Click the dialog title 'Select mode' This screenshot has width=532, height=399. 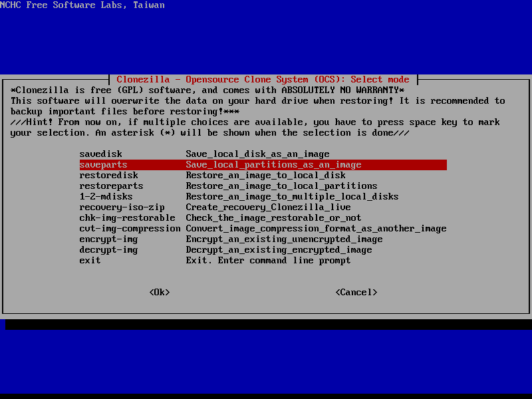tap(380, 79)
